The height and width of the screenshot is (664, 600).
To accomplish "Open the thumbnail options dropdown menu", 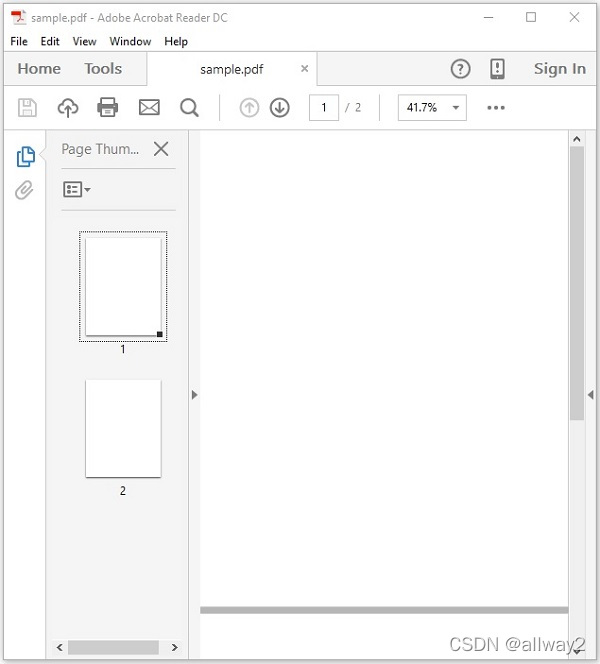I will (x=77, y=189).
